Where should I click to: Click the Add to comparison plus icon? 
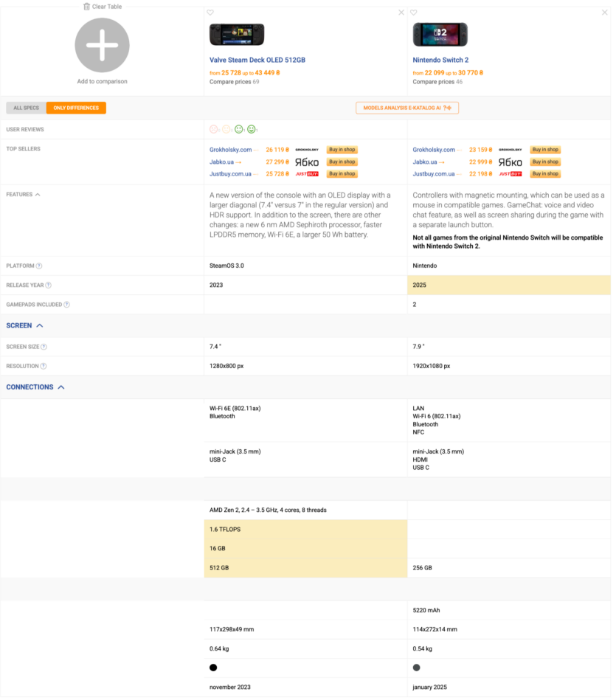103,45
